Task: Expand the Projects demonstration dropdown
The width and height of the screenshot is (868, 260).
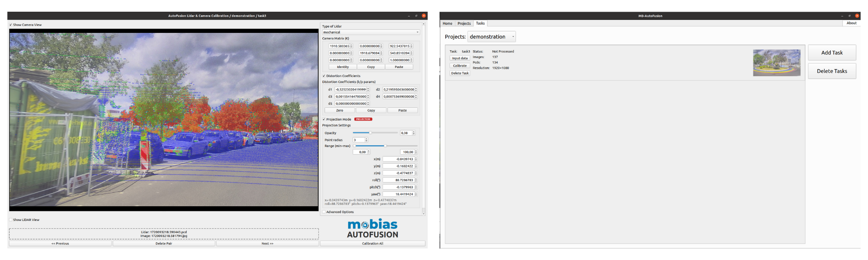Action: [x=491, y=37]
